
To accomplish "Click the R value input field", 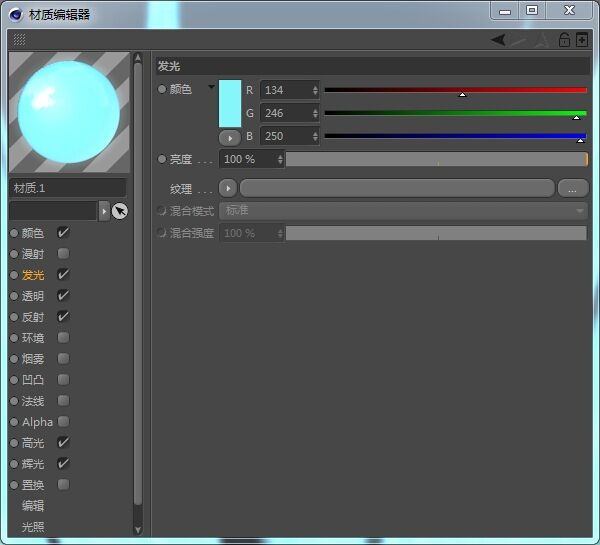I will (286, 90).
